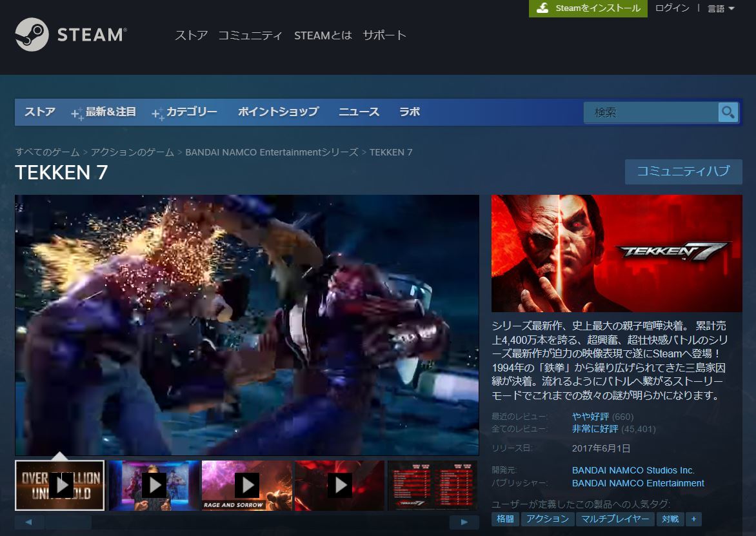Open ニュース tab
Viewport: 756px width, 536px height.
[x=359, y=112]
